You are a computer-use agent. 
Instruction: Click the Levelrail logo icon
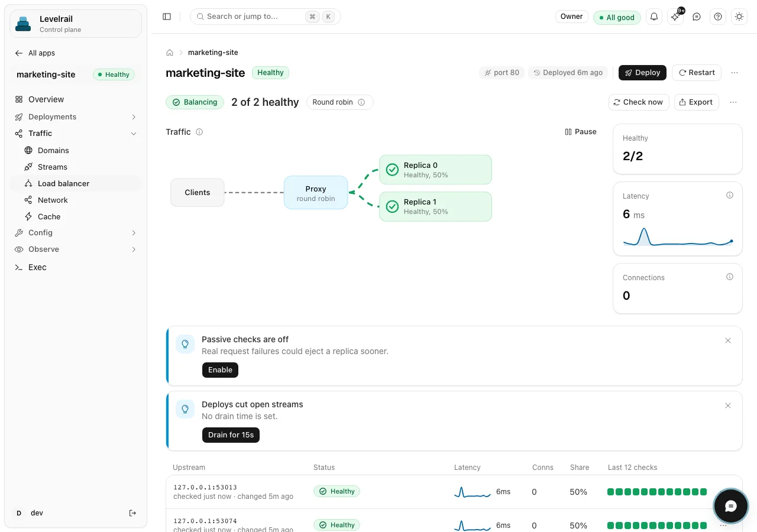[x=23, y=24]
